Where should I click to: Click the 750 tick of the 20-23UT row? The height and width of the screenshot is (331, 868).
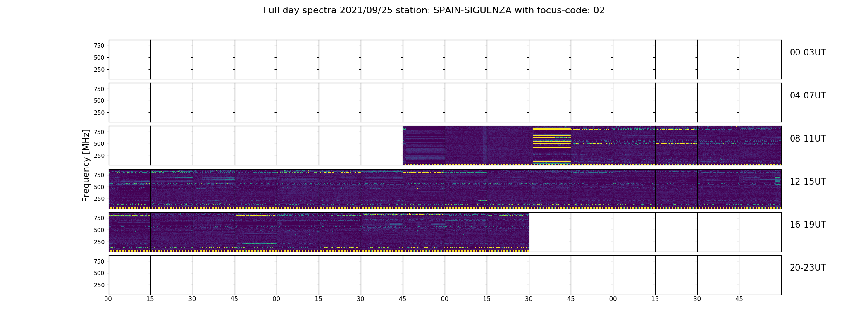(99, 261)
